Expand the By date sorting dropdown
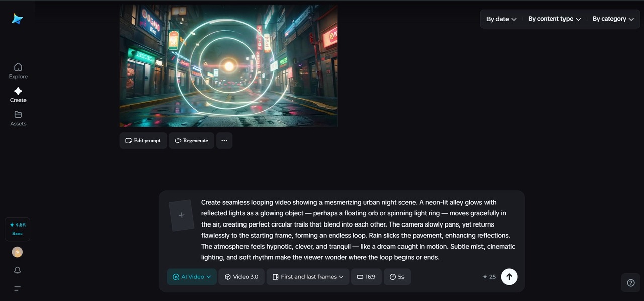The width and height of the screenshot is (644, 301). click(500, 19)
